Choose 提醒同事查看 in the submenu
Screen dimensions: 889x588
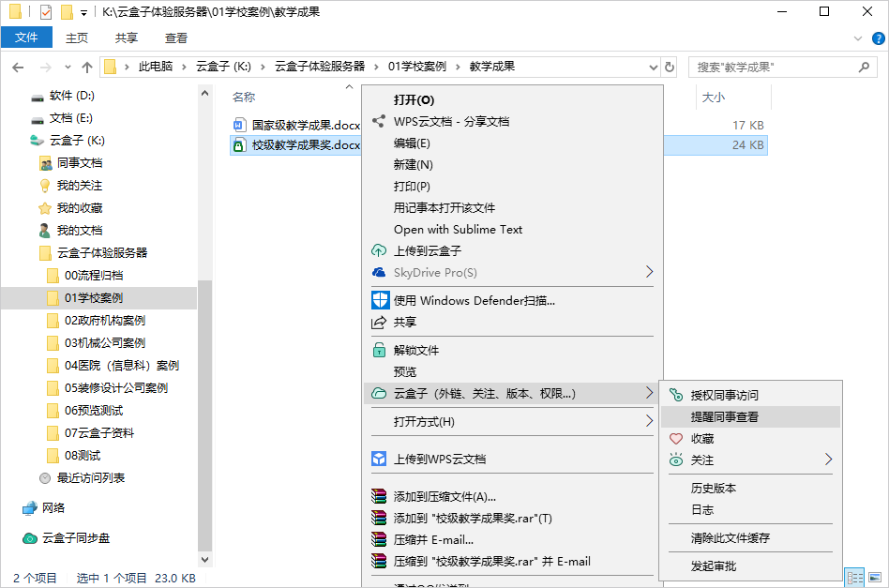pos(750,416)
